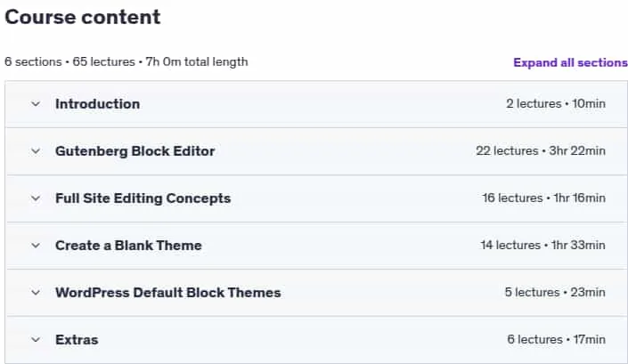Open the Extras section title

click(77, 340)
